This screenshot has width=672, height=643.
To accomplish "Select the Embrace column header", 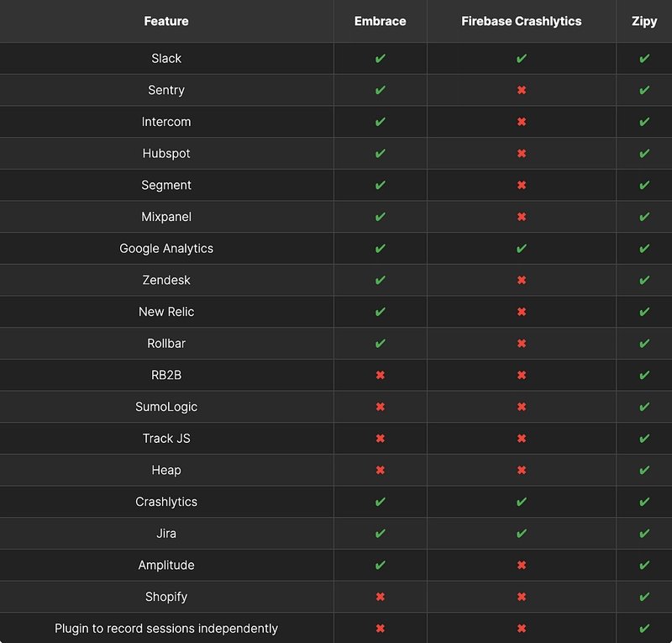I will click(381, 21).
